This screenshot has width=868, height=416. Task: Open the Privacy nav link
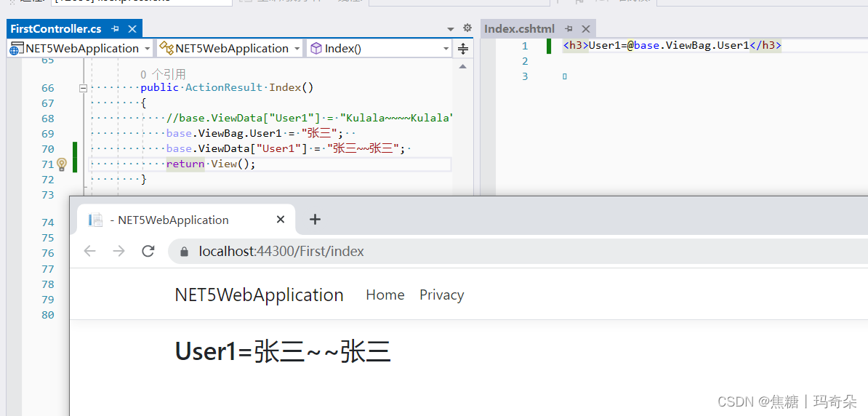(442, 295)
